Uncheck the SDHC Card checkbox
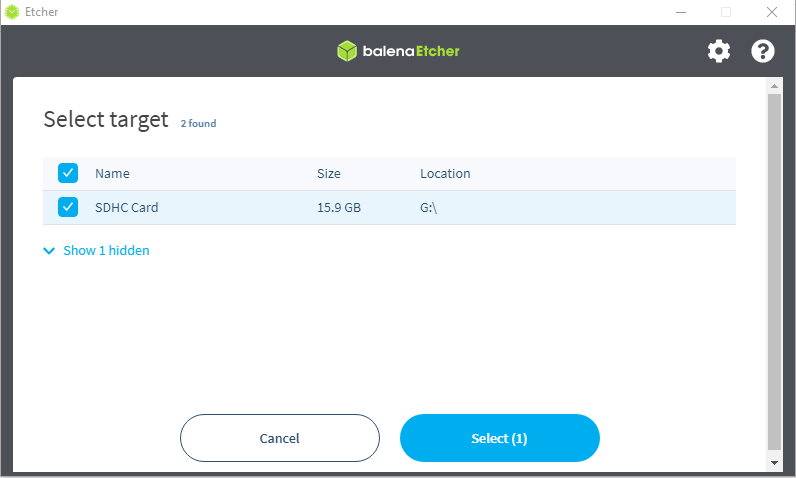Screen dimensions: 796x478 point(68,208)
